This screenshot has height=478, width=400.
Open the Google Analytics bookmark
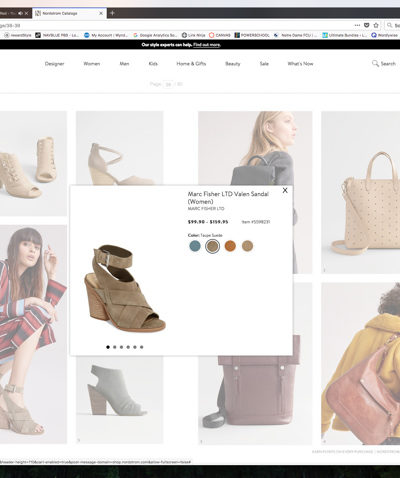click(155, 35)
